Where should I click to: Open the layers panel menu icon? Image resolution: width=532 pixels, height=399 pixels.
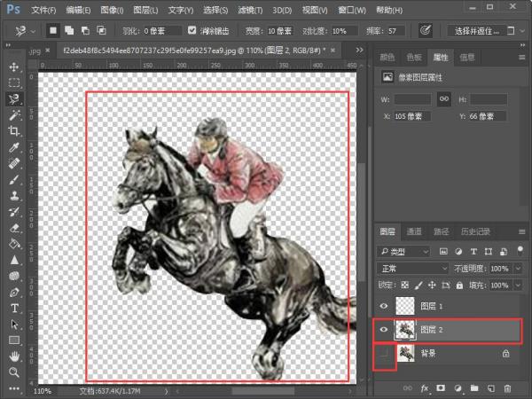coord(522,231)
